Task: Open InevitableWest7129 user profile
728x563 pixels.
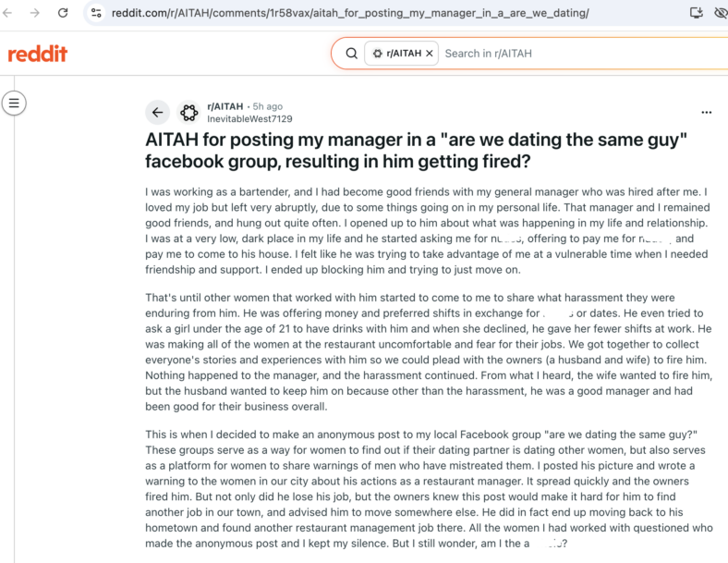Action: point(249,119)
